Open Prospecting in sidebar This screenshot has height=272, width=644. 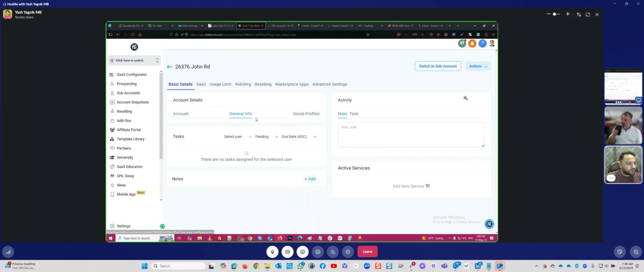[x=126, y=84]
